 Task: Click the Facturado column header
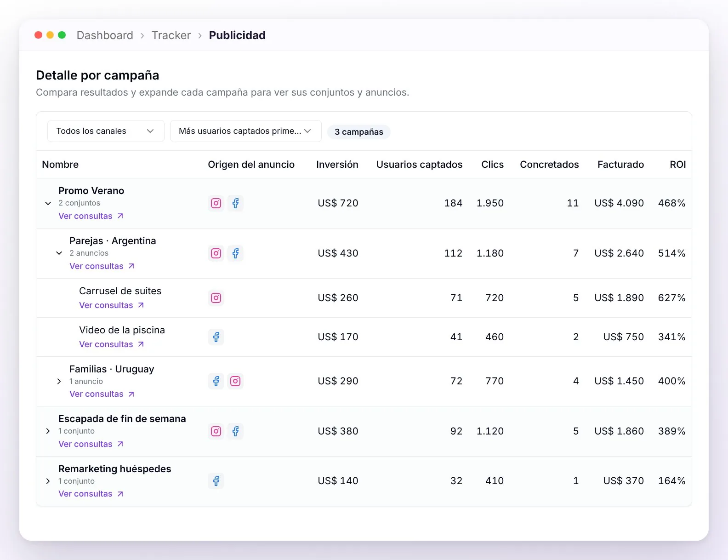click(621, 165)
